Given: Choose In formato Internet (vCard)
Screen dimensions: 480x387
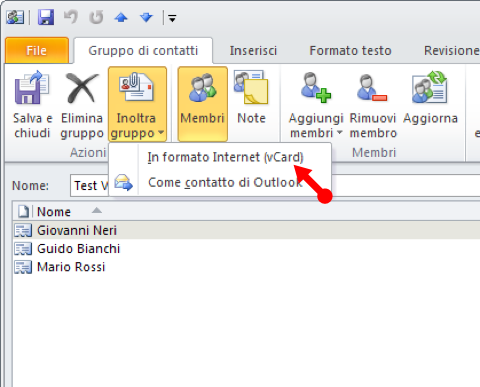Looking at the screenshot, I should 220,157.
